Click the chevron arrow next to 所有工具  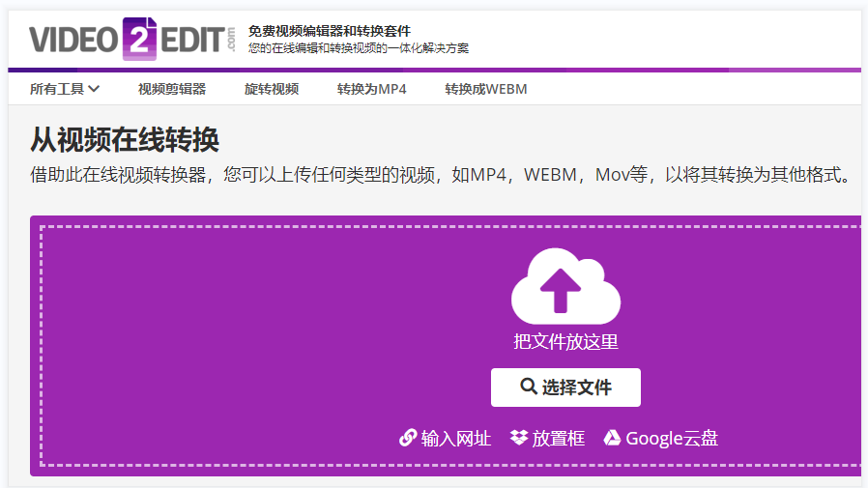[x=94, y=89]
